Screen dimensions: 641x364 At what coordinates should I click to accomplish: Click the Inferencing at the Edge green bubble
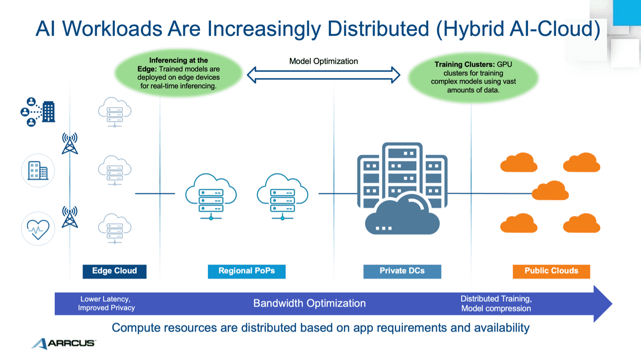[x=178, y=73]
